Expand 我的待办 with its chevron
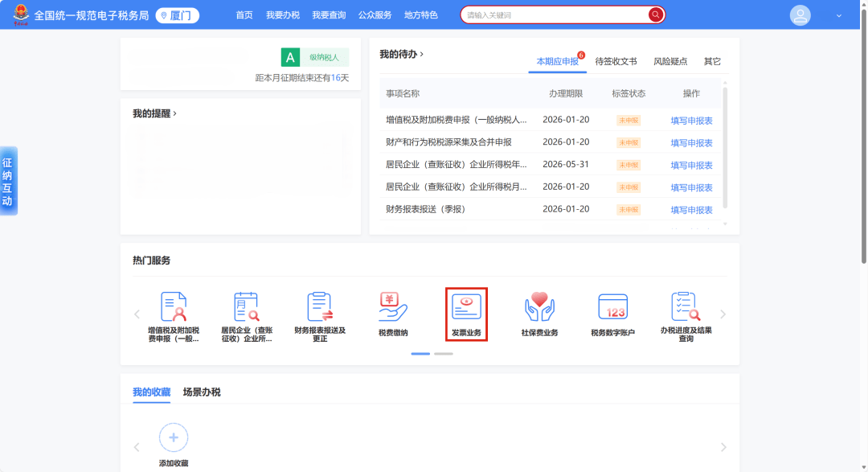Screen dimensions: 868x472 pyautogui.click(x=421, y=54)
